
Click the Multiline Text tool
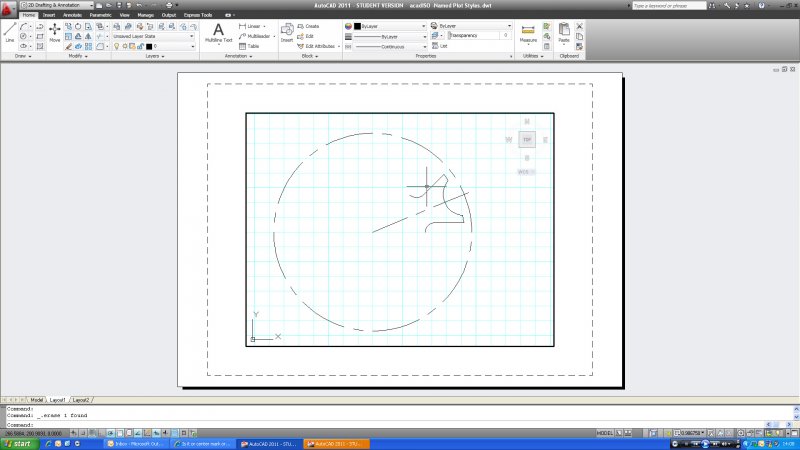click(x=218, y=32)
